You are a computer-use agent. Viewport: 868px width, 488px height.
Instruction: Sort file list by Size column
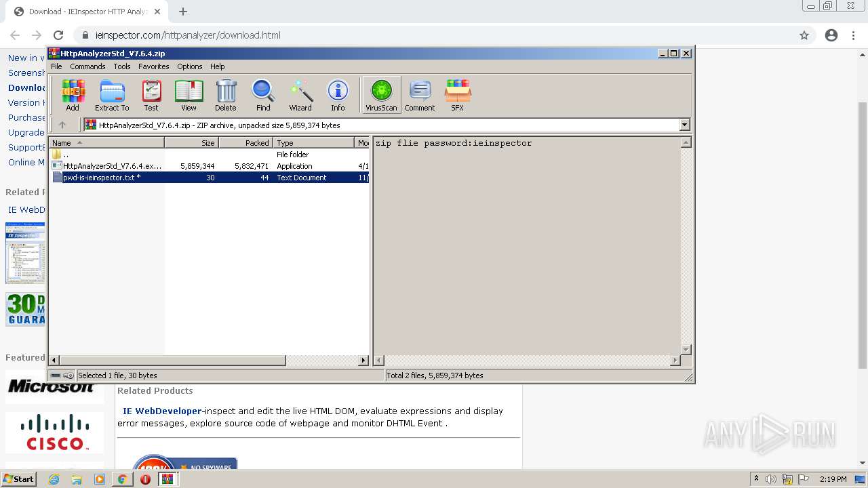(x=191, y=143)
